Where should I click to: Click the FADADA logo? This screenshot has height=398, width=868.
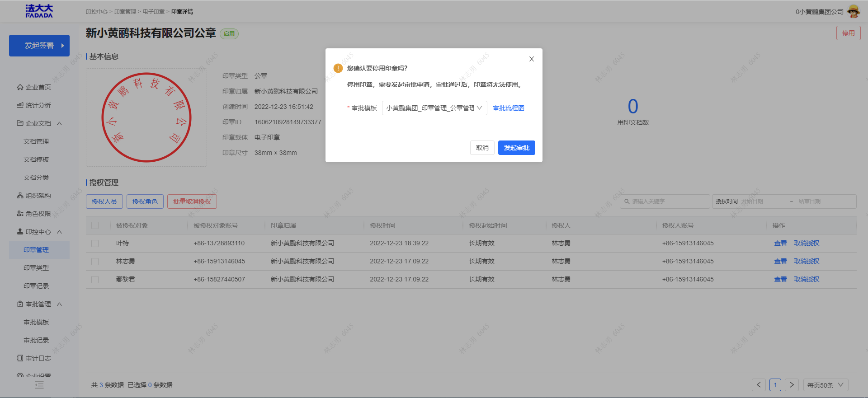tap(39, 11)
